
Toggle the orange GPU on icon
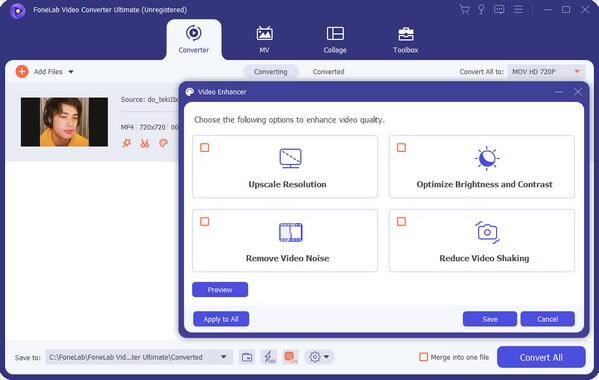point(290,357)
